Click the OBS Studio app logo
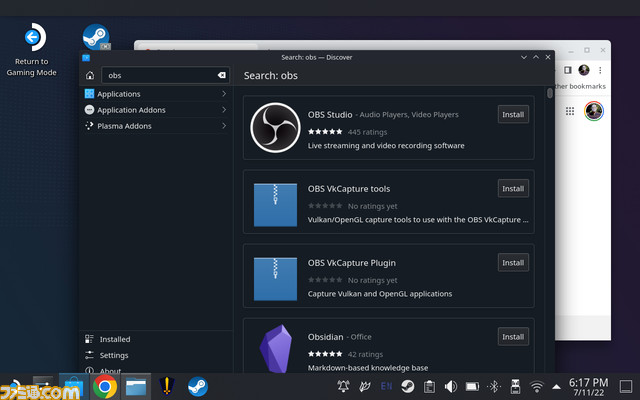 [275, 127]
